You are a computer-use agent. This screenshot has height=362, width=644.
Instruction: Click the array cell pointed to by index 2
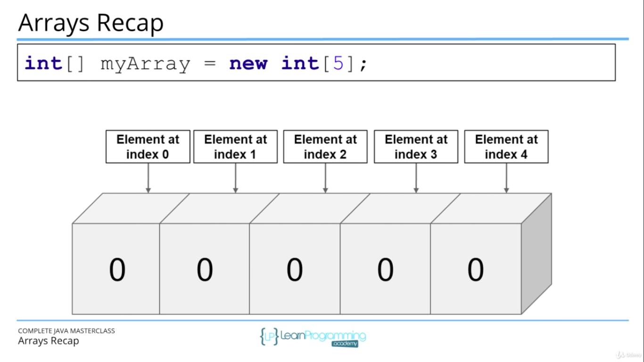(x=295, y=269)
